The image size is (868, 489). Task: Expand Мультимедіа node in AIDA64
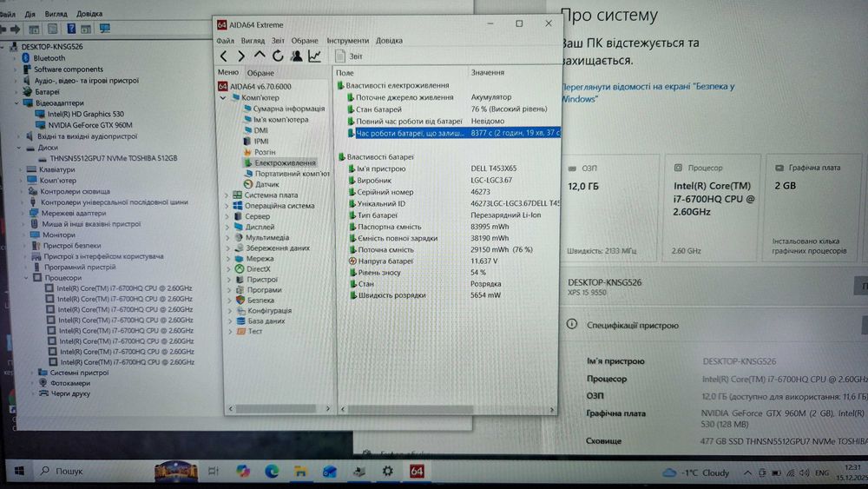point(228,238)
